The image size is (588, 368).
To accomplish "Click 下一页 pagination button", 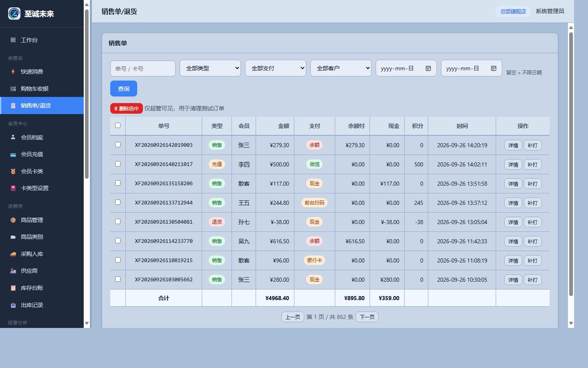I will click(x=367, y=317).
